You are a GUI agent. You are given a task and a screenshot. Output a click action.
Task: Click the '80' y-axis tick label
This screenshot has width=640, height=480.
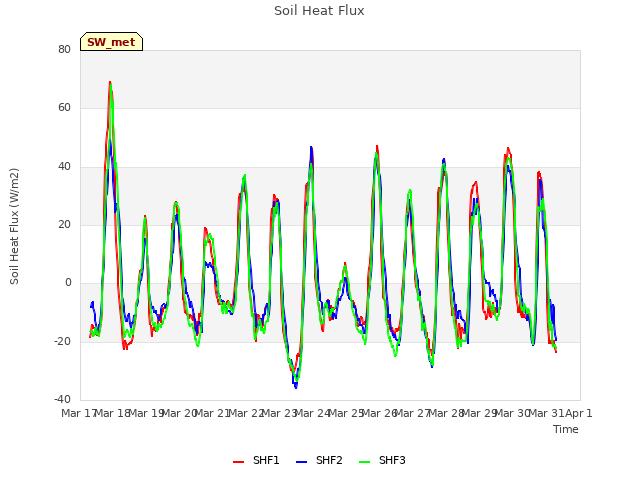point(64,49)
